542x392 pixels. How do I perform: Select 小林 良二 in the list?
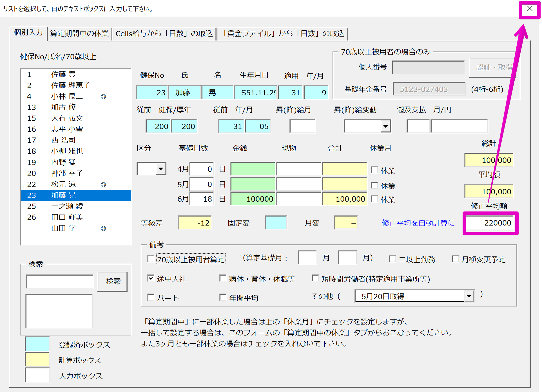tap(76, 96)
